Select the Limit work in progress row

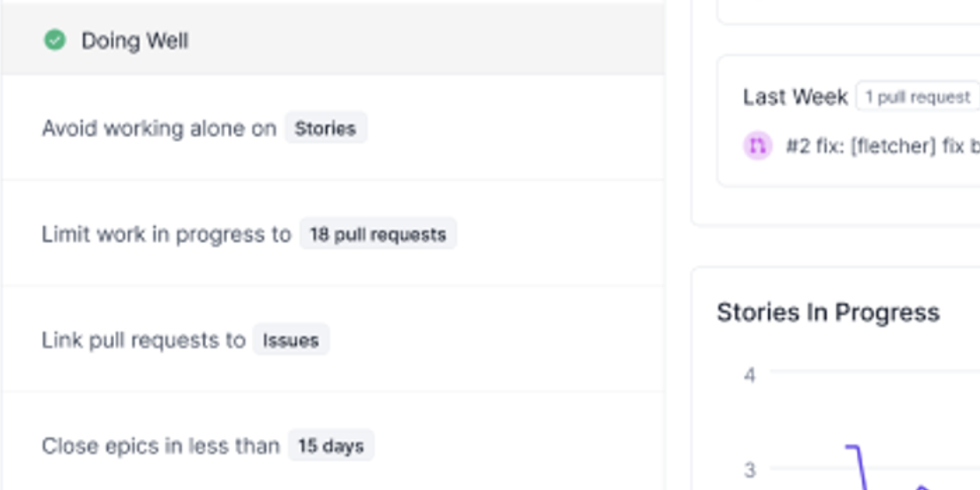pos(166,234)
